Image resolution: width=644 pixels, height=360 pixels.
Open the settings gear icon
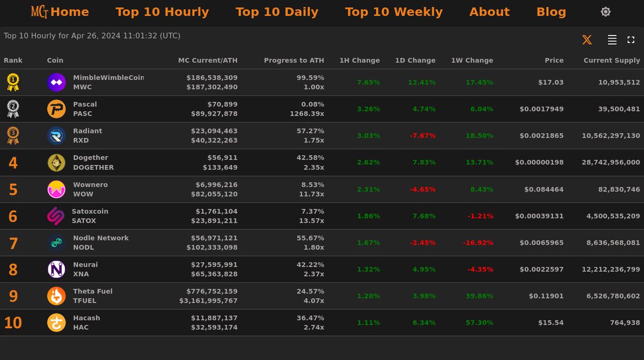pos(605,12)
